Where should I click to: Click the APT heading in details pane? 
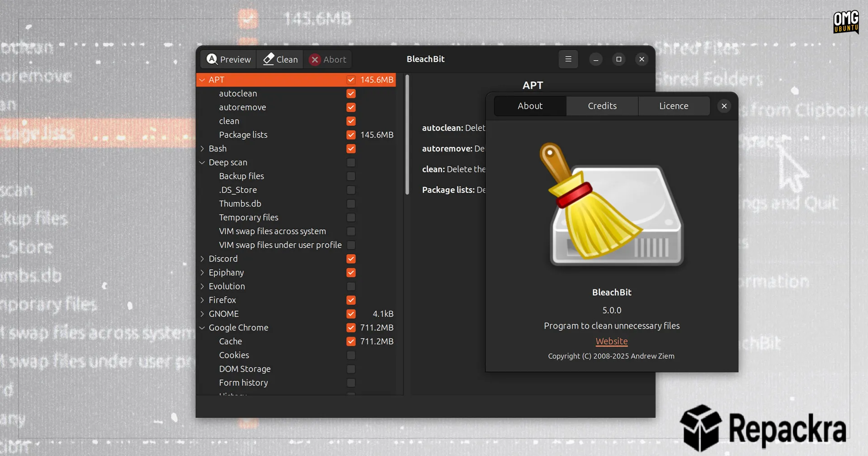533,85
